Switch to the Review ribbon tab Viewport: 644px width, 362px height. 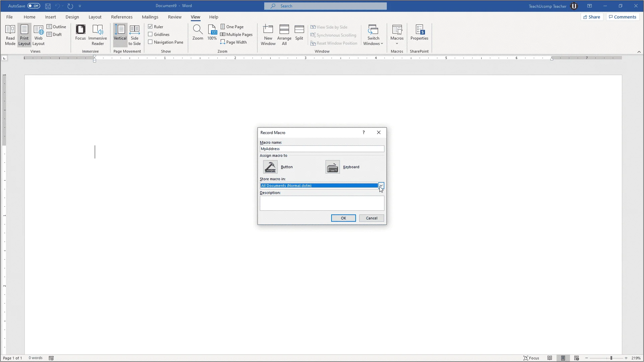[174, 17]
